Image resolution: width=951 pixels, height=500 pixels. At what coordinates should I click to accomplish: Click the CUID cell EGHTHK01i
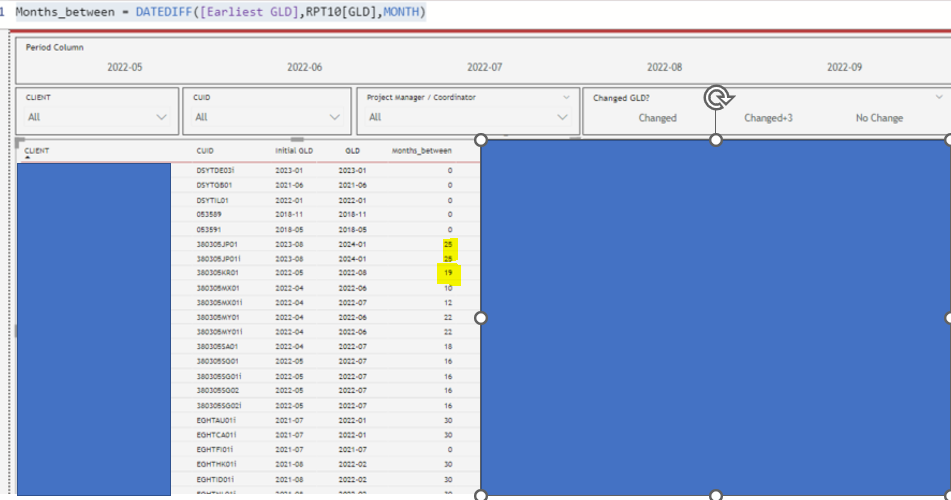[x=216, y=464]
